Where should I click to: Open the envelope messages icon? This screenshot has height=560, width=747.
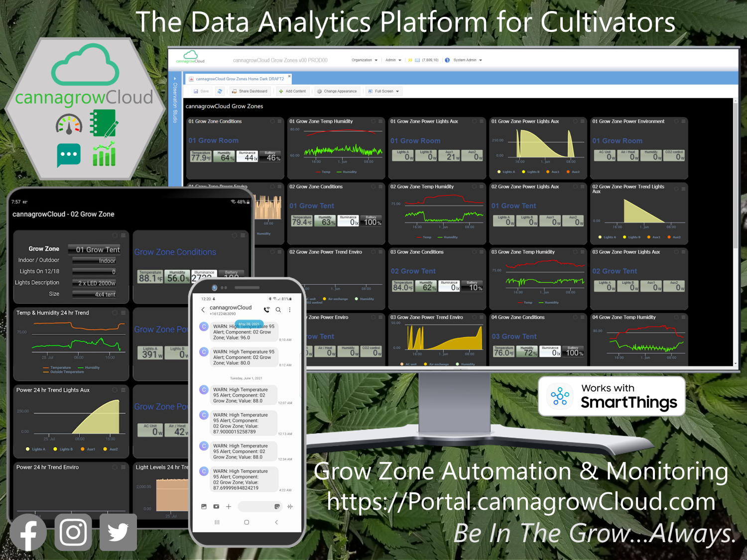coord(417,60)
